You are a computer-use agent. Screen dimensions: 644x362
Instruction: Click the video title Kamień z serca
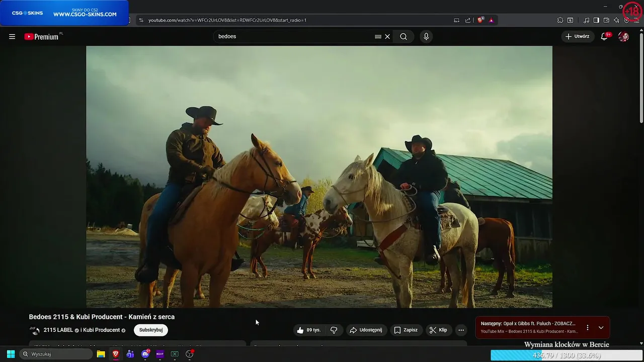point(102,317)
